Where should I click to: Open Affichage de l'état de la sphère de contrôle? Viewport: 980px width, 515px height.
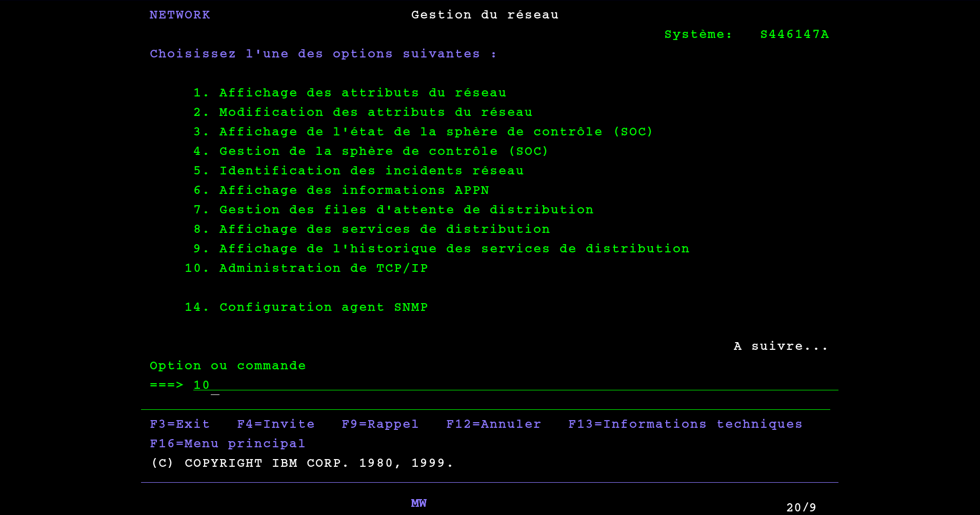click(435, 132)
